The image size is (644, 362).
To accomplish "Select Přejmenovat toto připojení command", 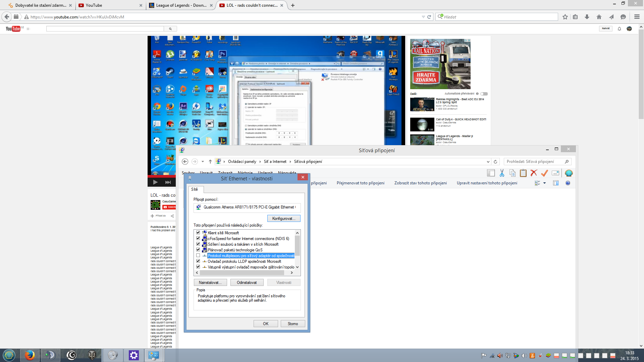I will coord(360,183).
